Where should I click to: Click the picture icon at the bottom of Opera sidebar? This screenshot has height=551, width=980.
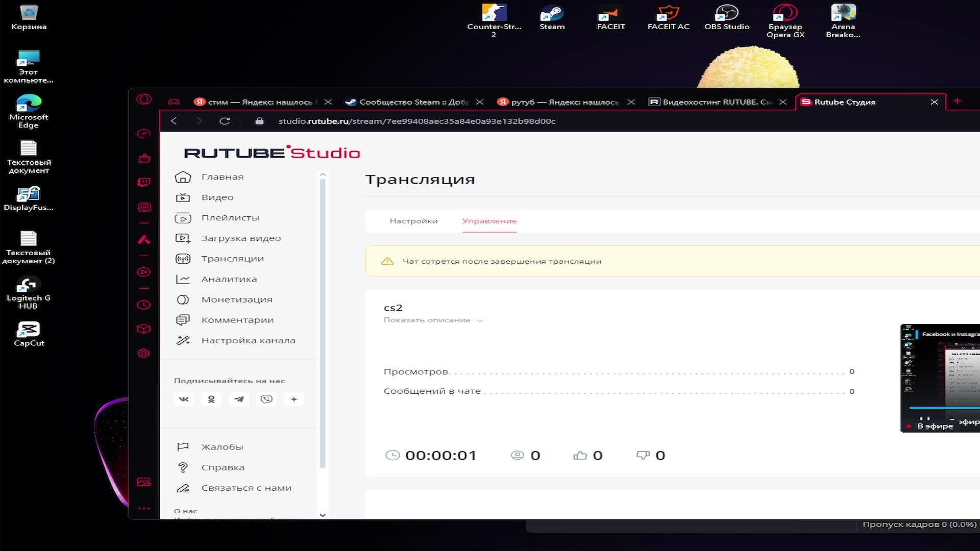click(x=144, y=482)
